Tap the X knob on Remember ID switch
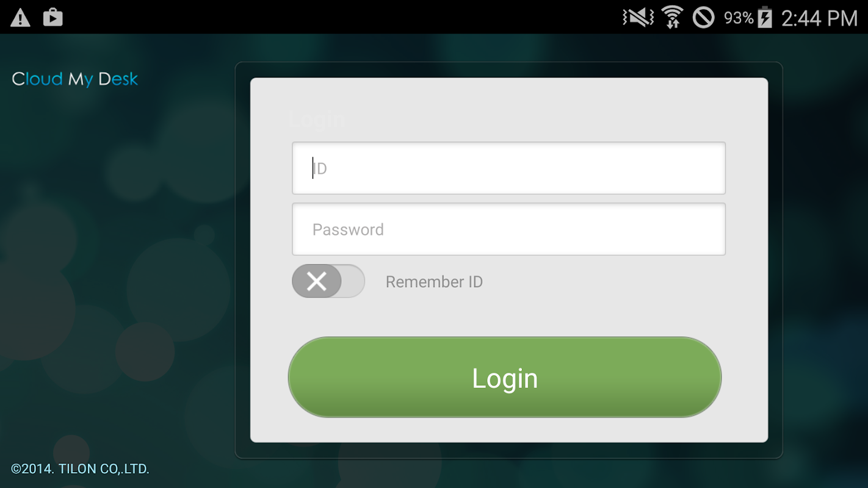 (x=316, y=281)
